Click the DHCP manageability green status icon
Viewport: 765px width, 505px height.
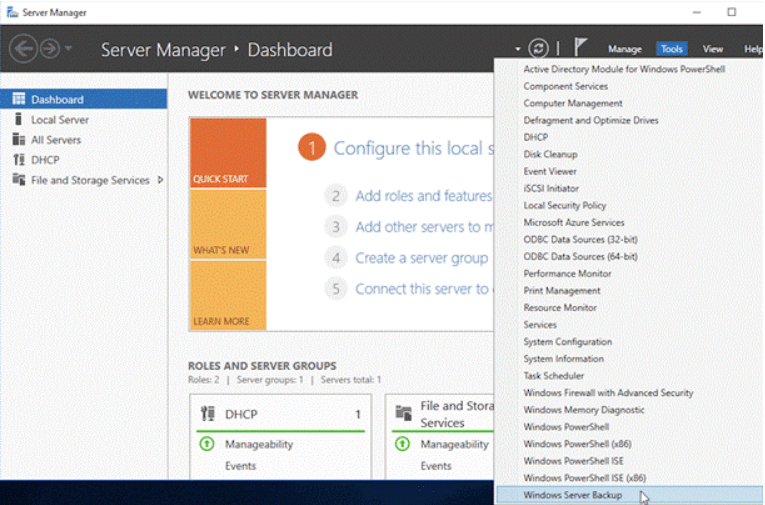[x=207, y=444]
